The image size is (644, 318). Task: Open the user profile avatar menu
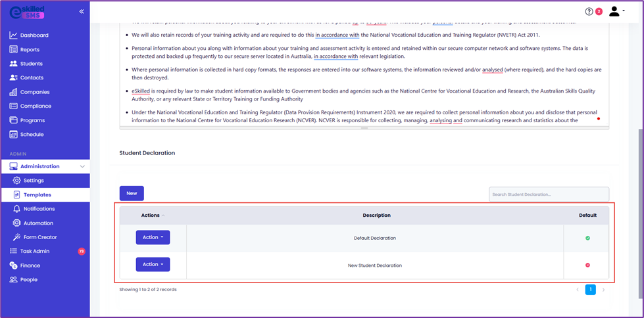(616, 11)
